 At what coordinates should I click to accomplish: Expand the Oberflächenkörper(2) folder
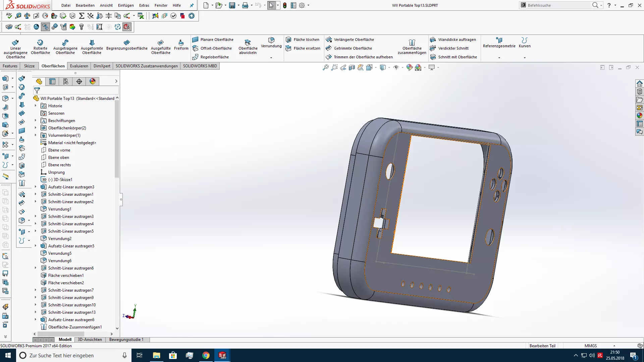tap(36, 128)
